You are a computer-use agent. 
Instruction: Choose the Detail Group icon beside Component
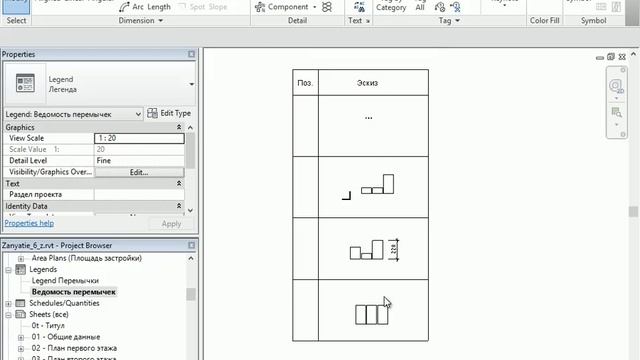[x=327, y=7]
